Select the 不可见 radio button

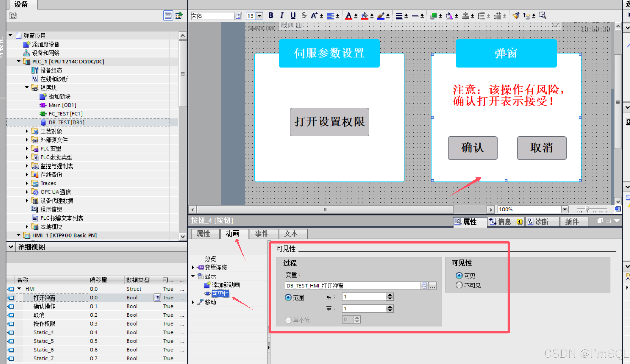pyautogui.click(x=459, y=285)
